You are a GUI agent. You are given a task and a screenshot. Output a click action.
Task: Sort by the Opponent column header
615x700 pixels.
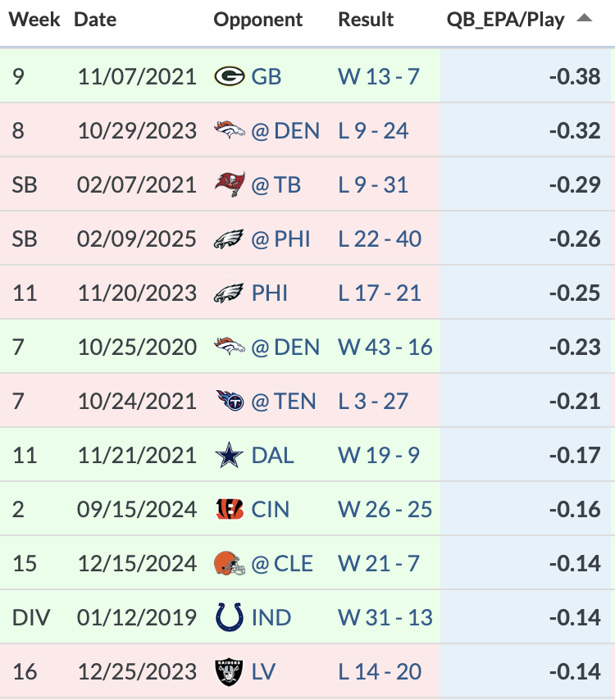click(257, 20)
